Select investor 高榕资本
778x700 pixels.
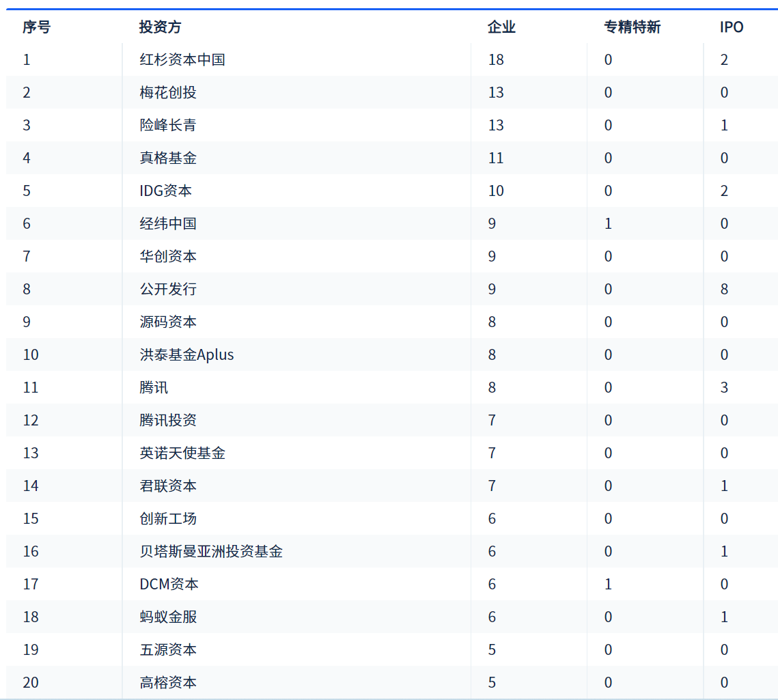tap(168, 682)
